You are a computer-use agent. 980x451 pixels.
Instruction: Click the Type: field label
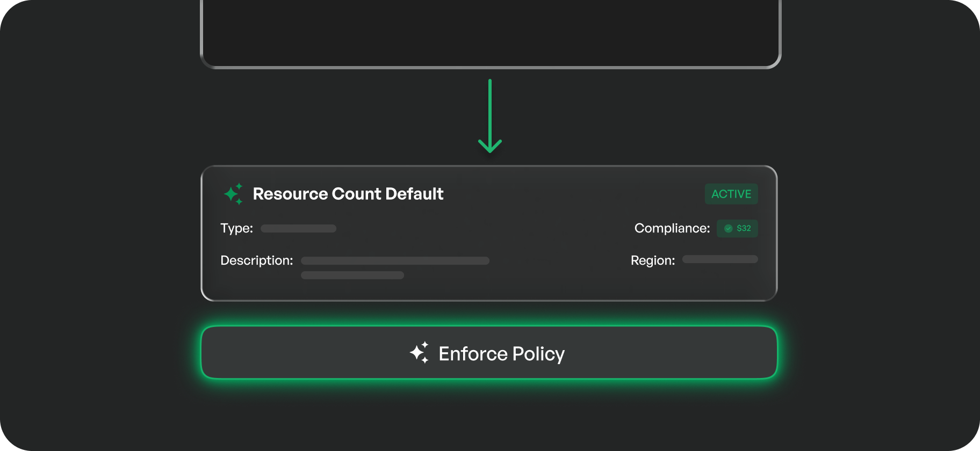pyautogui.click(x=236, y=228)
